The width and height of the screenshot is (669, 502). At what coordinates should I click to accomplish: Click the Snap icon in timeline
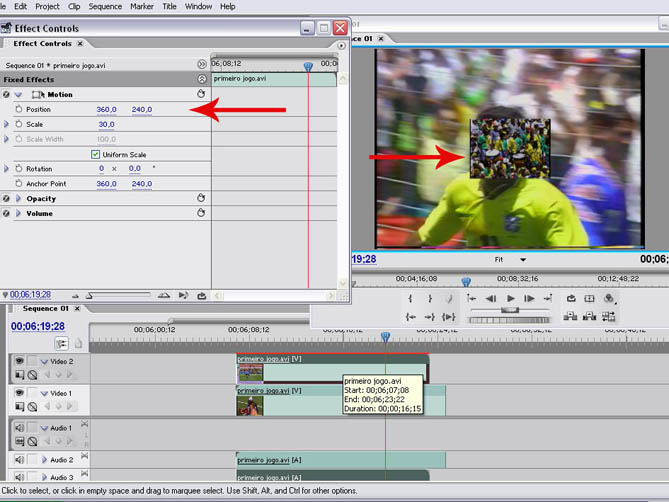pyautogui.click(x=60, y=343)
